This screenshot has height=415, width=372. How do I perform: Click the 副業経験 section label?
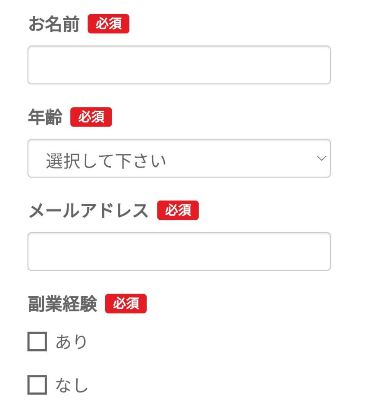[x=63, y=304]
